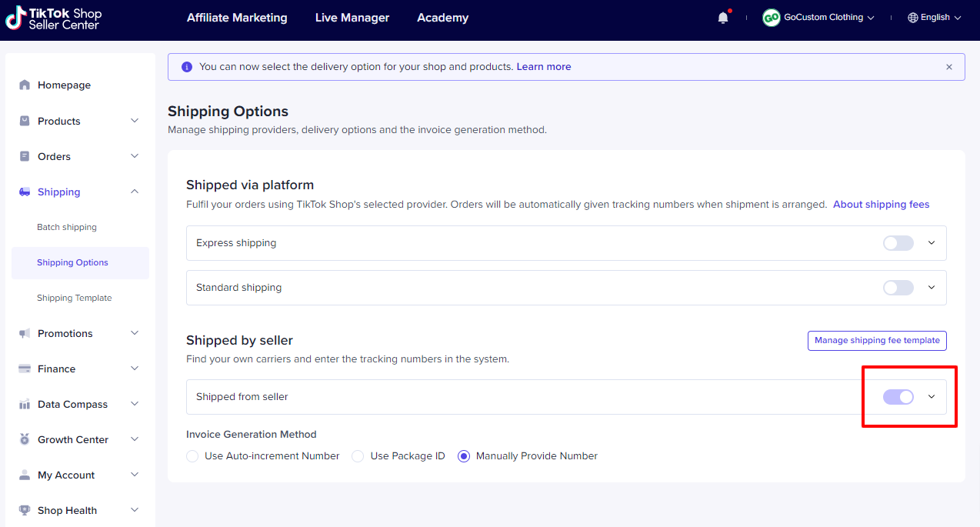
Task: Open Academy in top nav
Action: (x=443, y=18)
